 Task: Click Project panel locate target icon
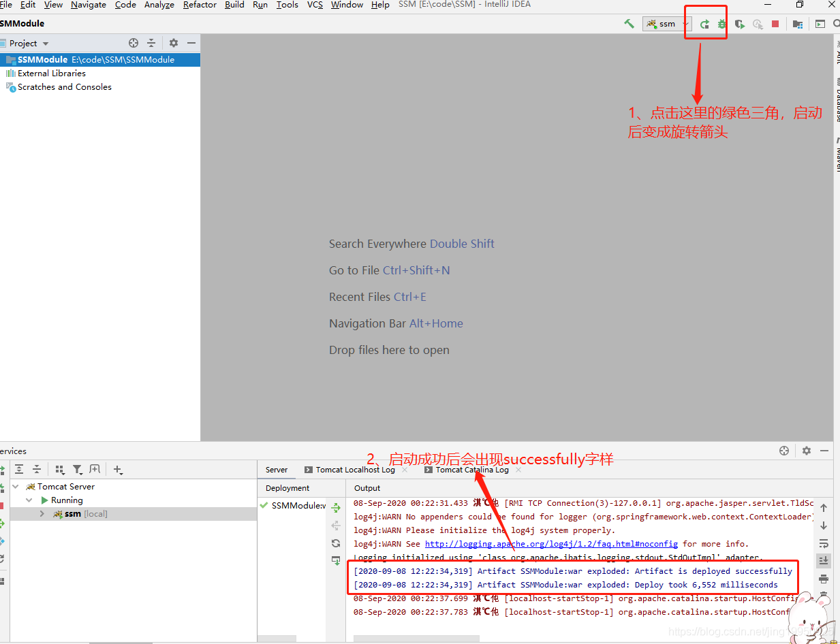point(134,43)
